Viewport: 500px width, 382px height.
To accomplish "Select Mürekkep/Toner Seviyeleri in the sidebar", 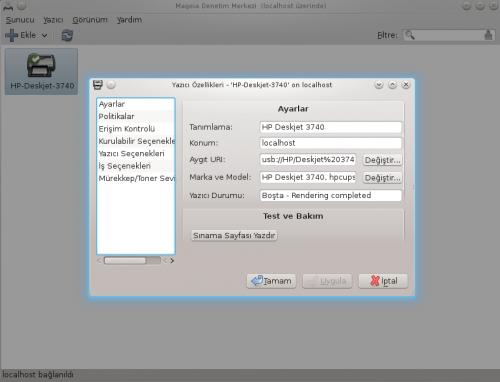I will (136, 178).
